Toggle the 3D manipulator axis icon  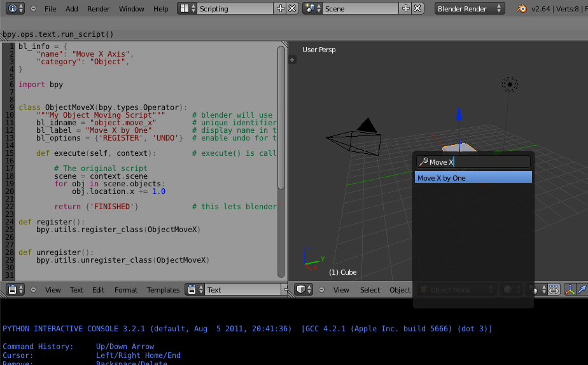570,290
